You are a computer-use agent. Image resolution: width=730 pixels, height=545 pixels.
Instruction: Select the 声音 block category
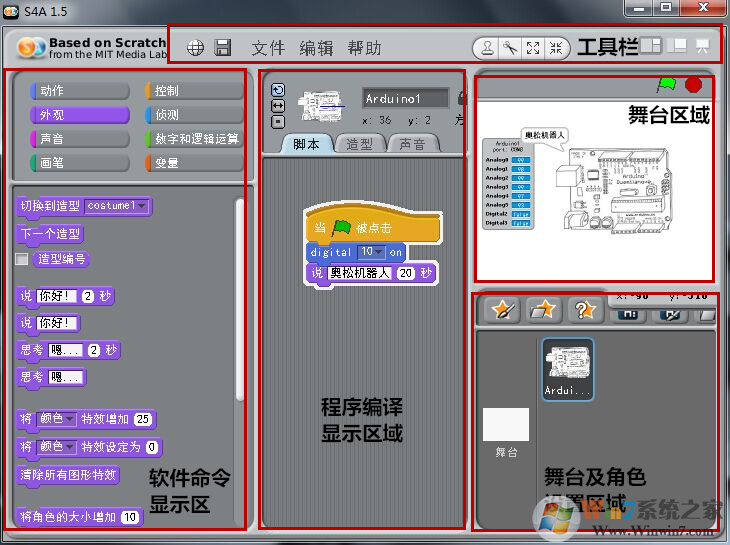[79, 139]
